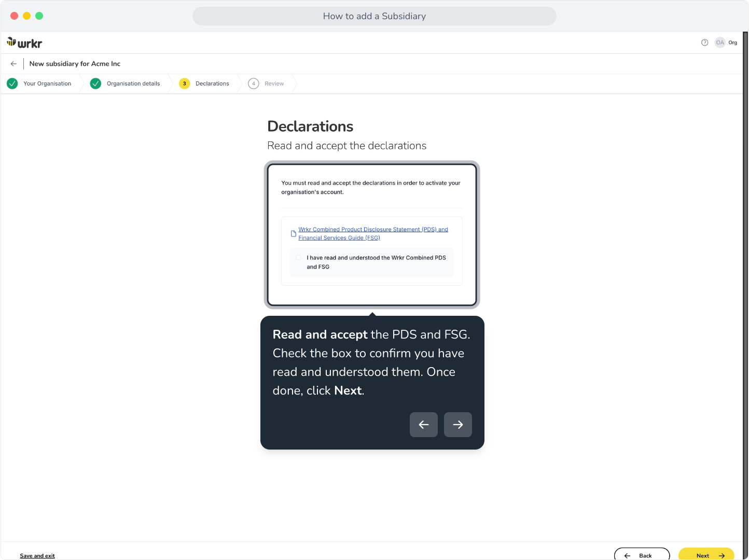
Task: Click the yellow Next button
Action: tap(706, 554)
